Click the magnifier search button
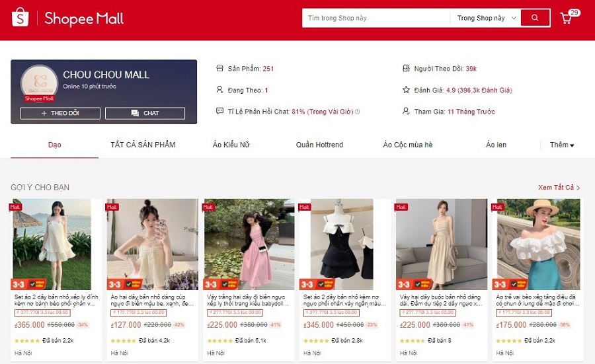This screenshot has width=595, height=364. point(535,18)
